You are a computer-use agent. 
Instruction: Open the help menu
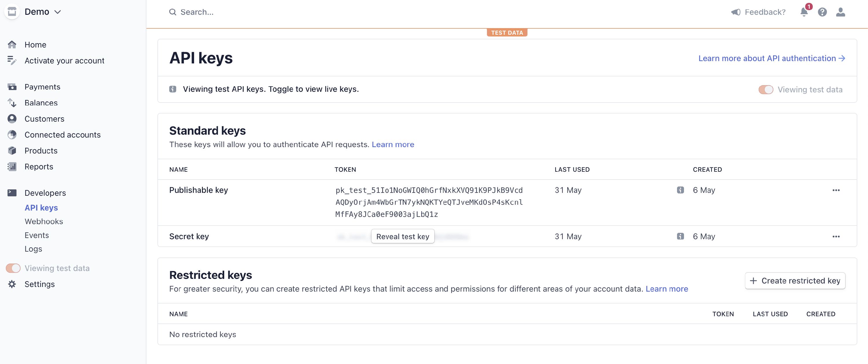point(823,12)
